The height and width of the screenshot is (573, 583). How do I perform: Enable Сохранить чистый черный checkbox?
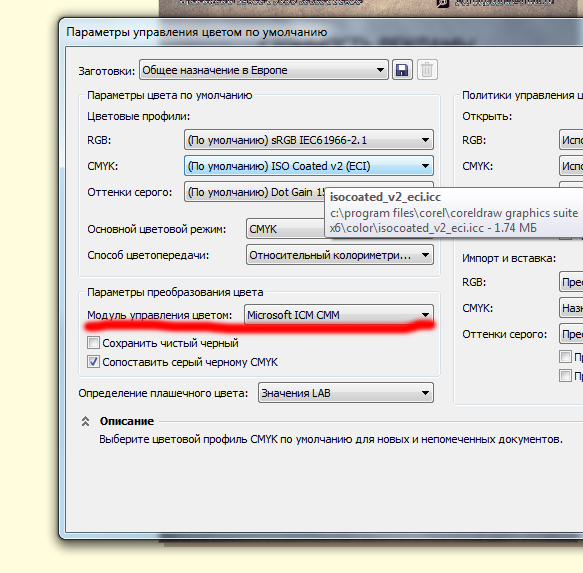tap(93, 342)
